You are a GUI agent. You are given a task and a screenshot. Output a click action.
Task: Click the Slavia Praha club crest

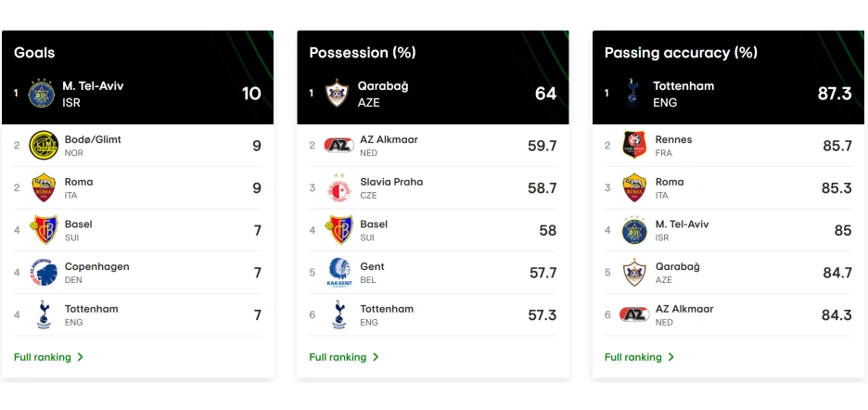(338, 187)
